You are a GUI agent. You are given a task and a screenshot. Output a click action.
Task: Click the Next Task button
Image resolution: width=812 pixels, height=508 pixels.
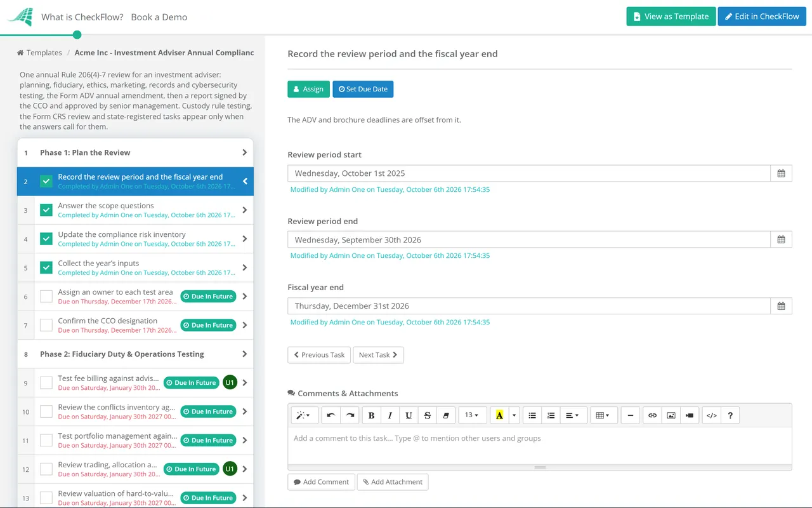(x=379, y=355)
